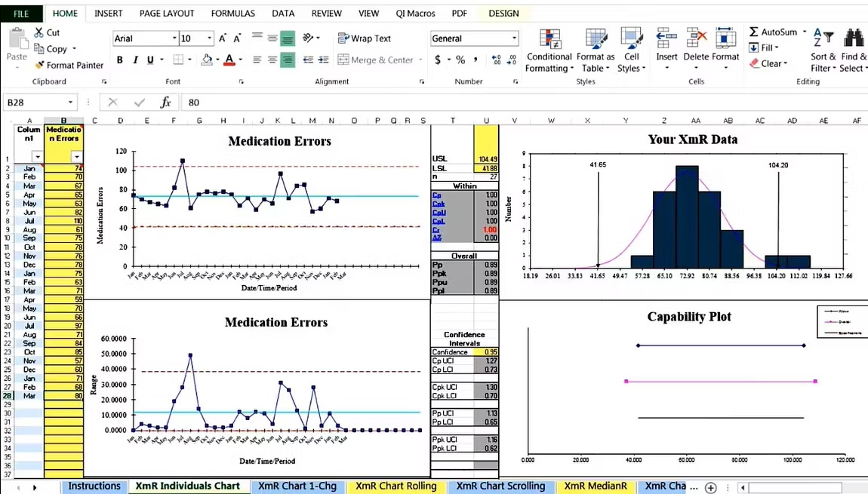Screen dimensions: 868x494
Task: Click the Insert cells icon
Action: (666, 39)
